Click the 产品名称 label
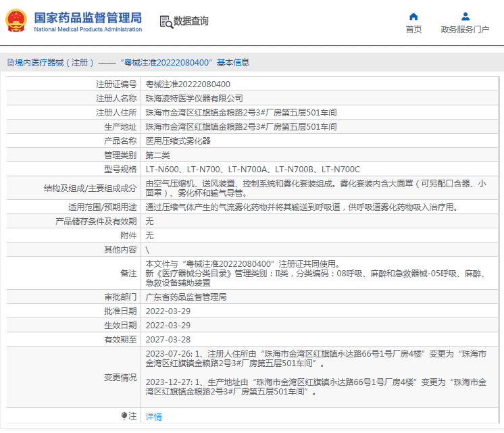The height and width of the screenshot is (433, 504). [120, 141]
